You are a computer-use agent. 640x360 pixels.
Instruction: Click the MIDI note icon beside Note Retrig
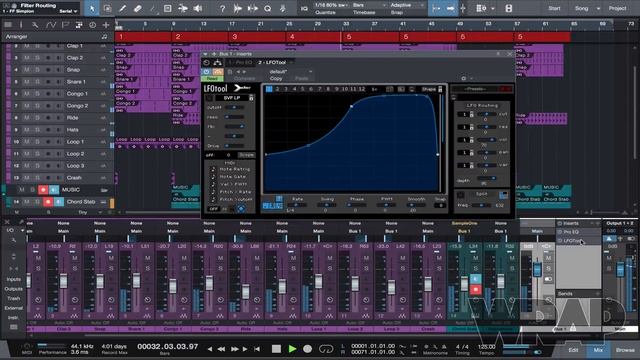(213, 169)
